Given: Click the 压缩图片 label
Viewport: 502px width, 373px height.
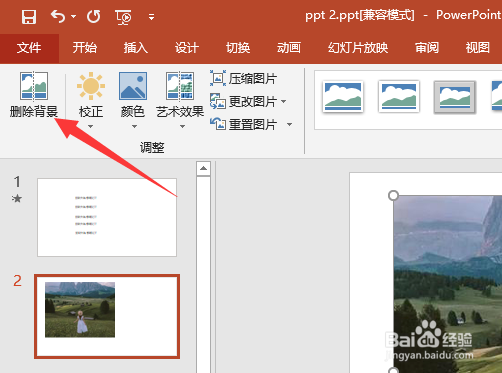Looking at the screenshot, I should (x=253, y=79).
